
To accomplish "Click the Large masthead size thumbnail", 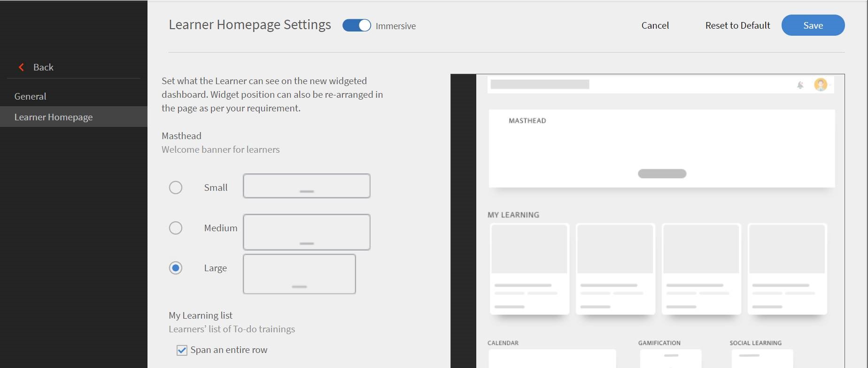I will click(299, 274).
